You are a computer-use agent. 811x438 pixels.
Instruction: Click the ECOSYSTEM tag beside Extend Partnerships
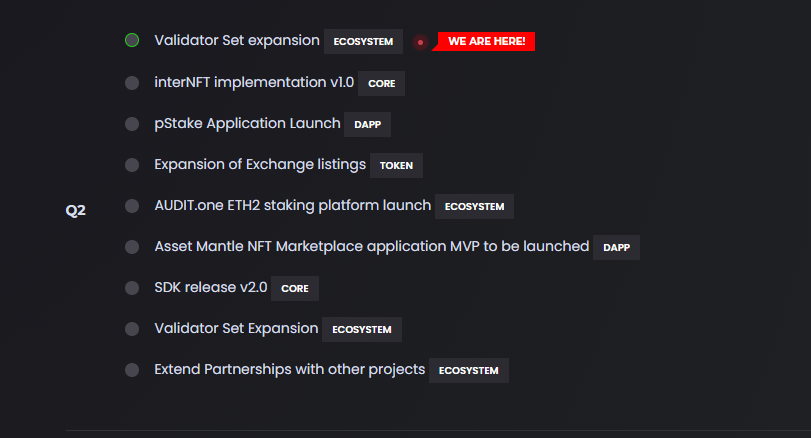pyautogui.click(x=468, y=371)
